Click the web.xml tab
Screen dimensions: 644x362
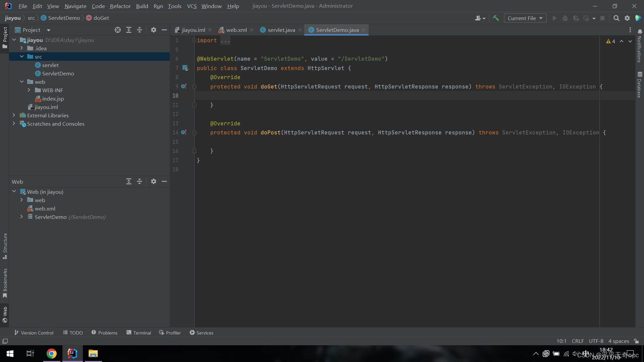click(x=236, y=29)
